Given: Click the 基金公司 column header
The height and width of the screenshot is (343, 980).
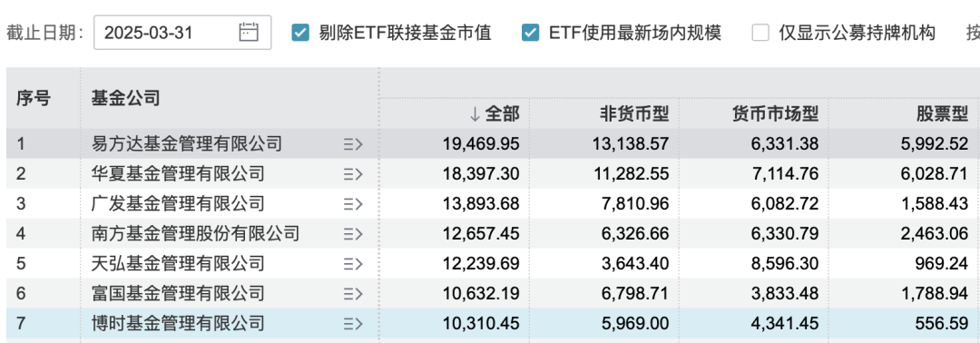Looking at the screenshot, I should click(125, 98).
